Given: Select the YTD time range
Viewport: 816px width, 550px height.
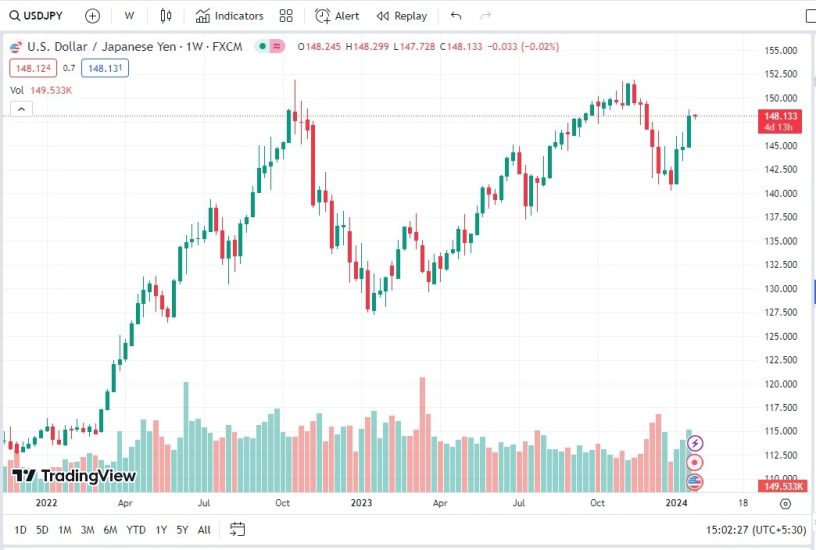Looking at the screenshot, I should click(x=136, y=530).
